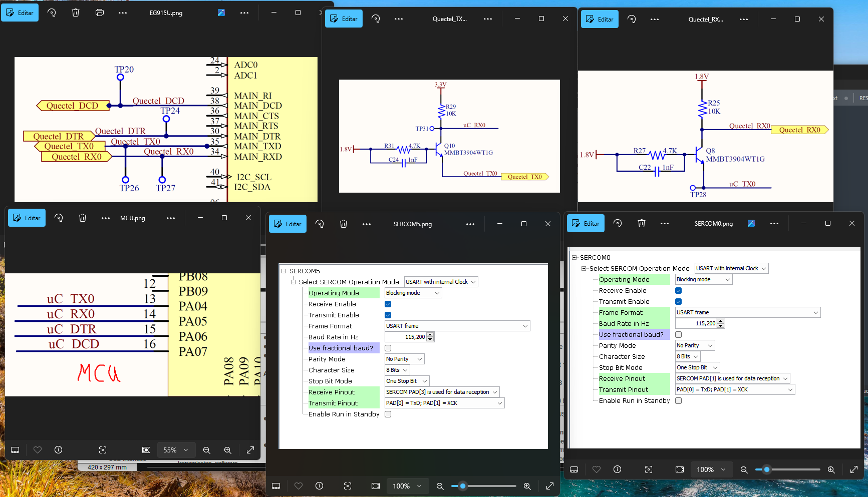
Task: Click Editar in the Quectel_TX window
Action: coord(344,19)
